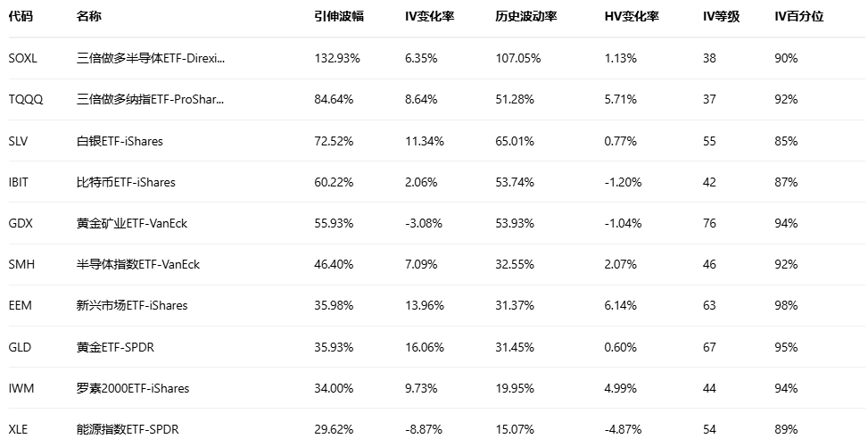Screen dimensions: 868x447
Task: Open the IBIT ticker code
Action: tap(19, 182)
